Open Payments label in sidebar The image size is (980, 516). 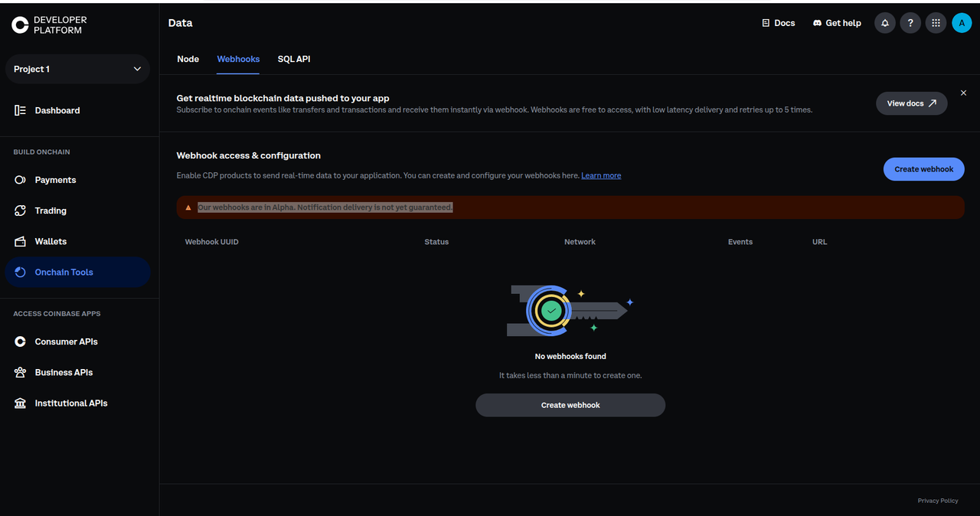coord(55,180)
